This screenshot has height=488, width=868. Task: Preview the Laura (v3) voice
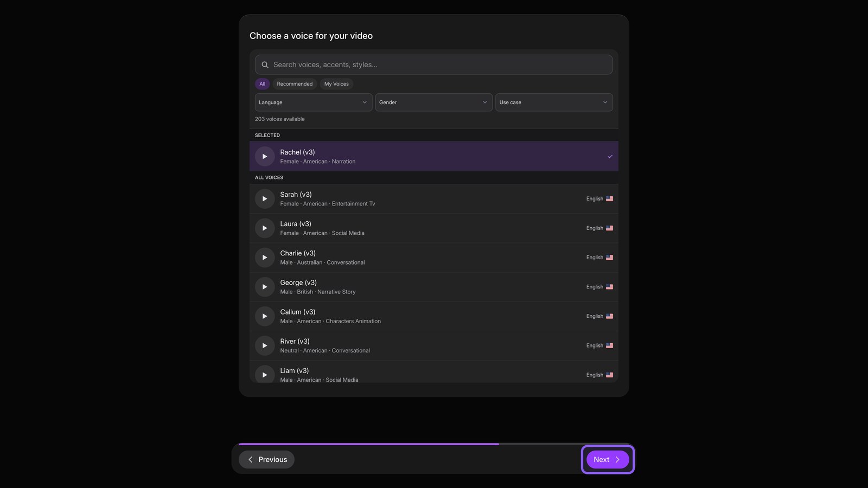265,228
